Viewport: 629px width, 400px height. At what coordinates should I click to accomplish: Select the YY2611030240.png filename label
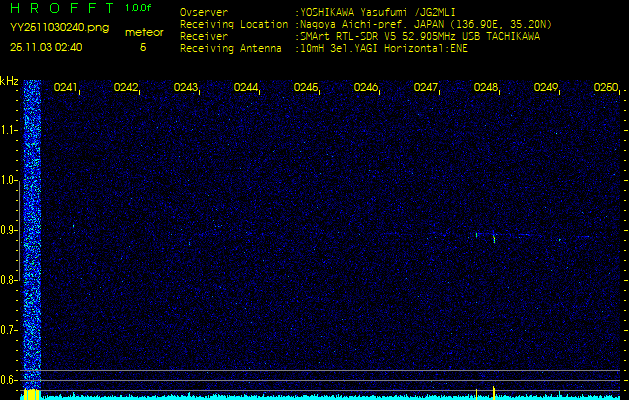[59, 28]
